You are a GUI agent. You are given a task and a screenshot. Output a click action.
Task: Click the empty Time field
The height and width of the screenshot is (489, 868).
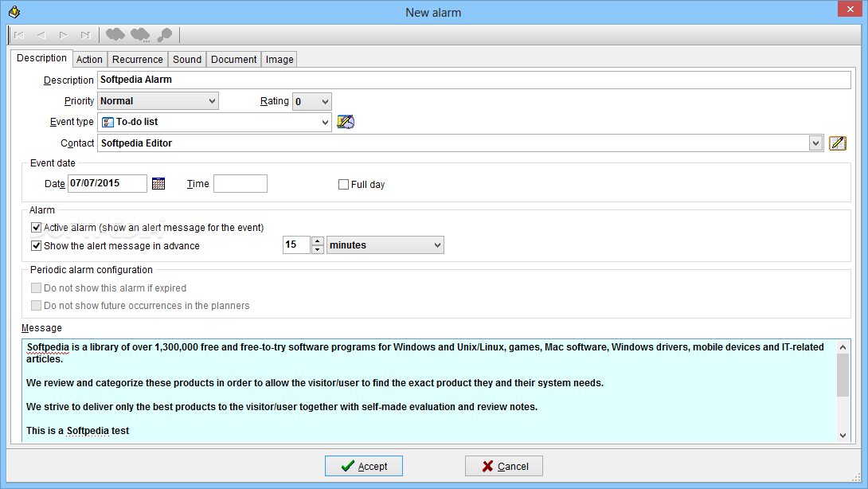click(x=240, y=183)
